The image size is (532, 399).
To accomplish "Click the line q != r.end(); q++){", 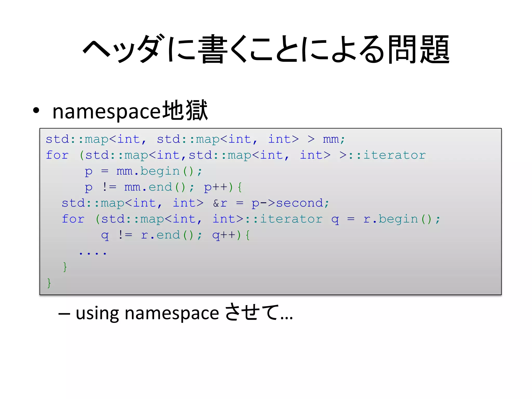I will point(176,235).
